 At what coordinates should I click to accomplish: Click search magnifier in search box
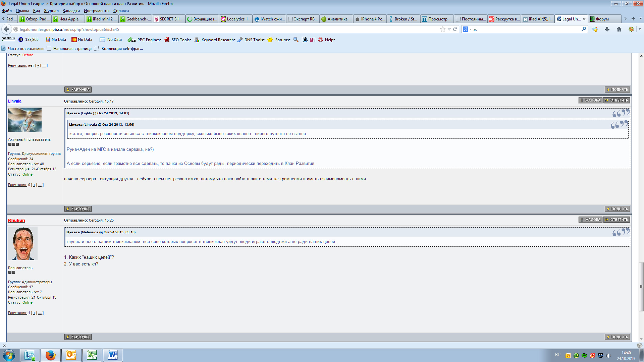584,29
